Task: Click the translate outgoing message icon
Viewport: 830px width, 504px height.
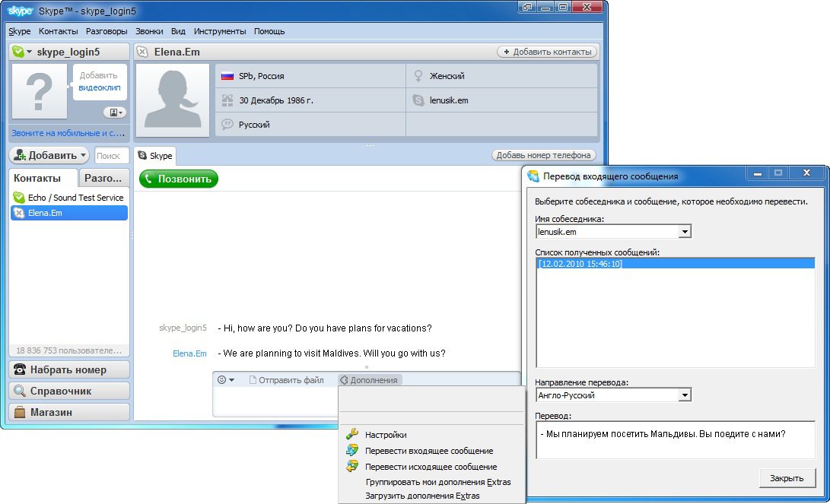Action: point(352,466)
